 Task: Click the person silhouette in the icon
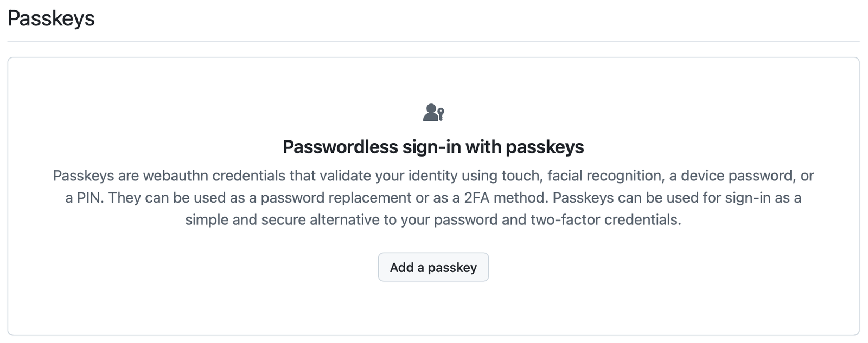click(431, 112)
